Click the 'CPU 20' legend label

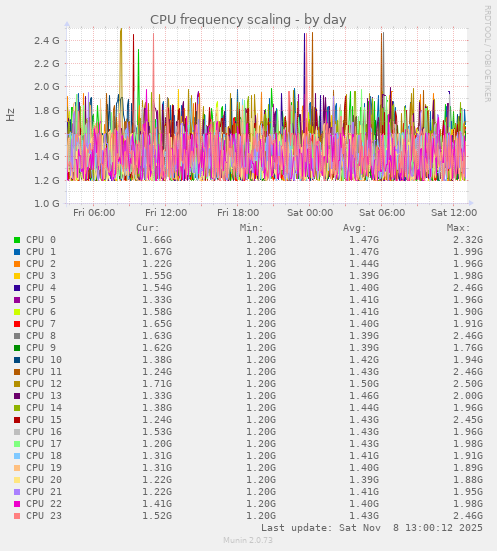click(x=44, y=480)
